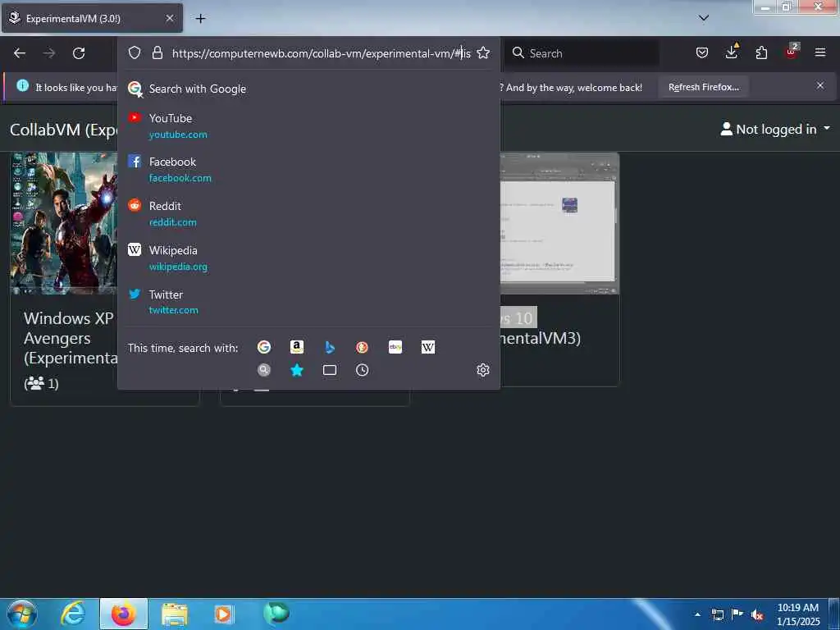Select the Facebook suggestion
Screen dimensions: 840x630
308,169
